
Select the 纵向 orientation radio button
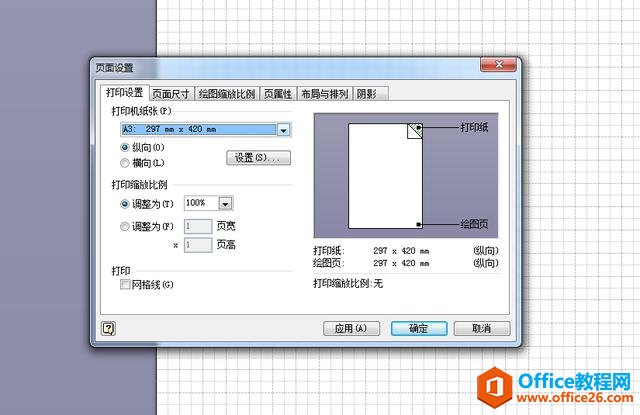(x=125, y=147)
